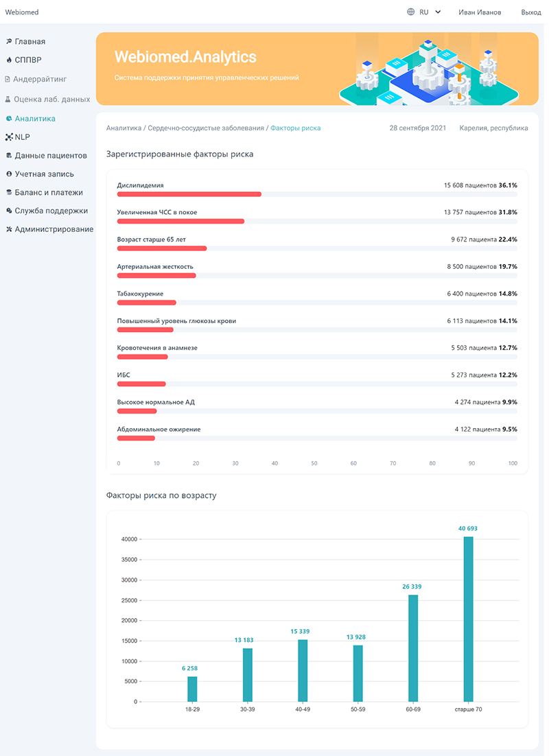Expand the RU language dropdown arrow
The height and width of the screenshot is (756, 549).
(x=438, y=12)
